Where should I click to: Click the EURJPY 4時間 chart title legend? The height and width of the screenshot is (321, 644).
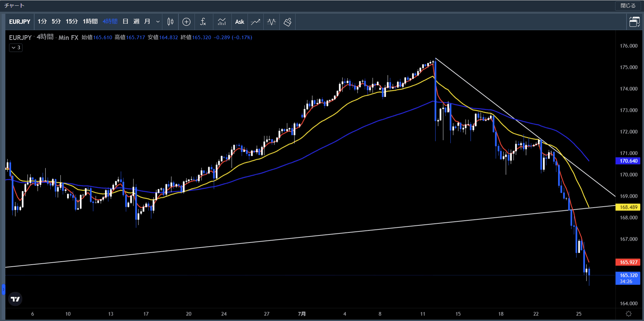[44, 38]
